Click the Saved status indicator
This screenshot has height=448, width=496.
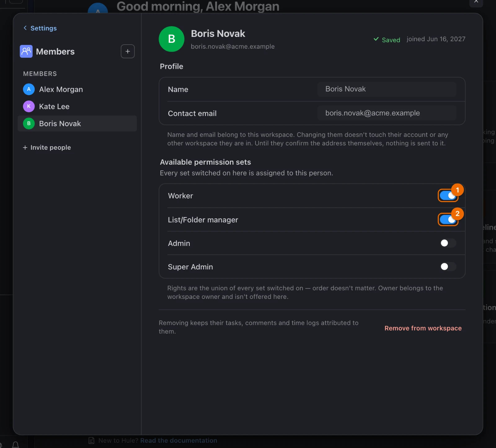pyautogui.click(x=387, y=40)
